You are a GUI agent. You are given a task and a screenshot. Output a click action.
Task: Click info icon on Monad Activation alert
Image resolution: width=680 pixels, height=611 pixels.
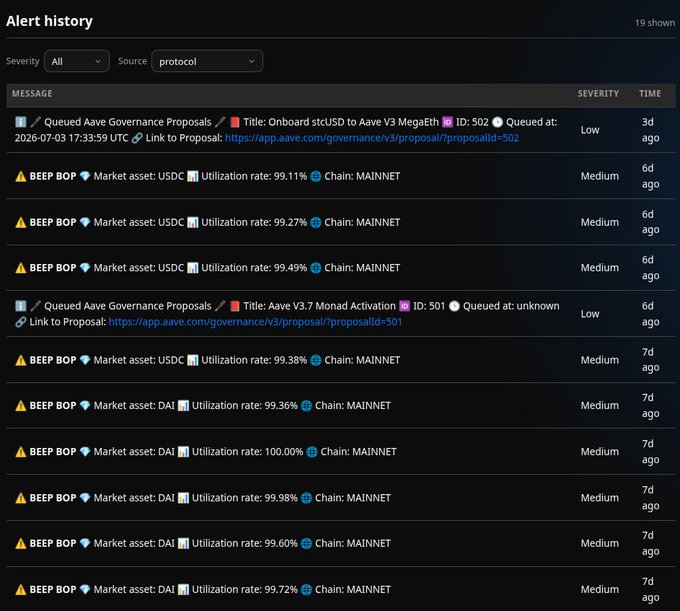tap(21, 306)
